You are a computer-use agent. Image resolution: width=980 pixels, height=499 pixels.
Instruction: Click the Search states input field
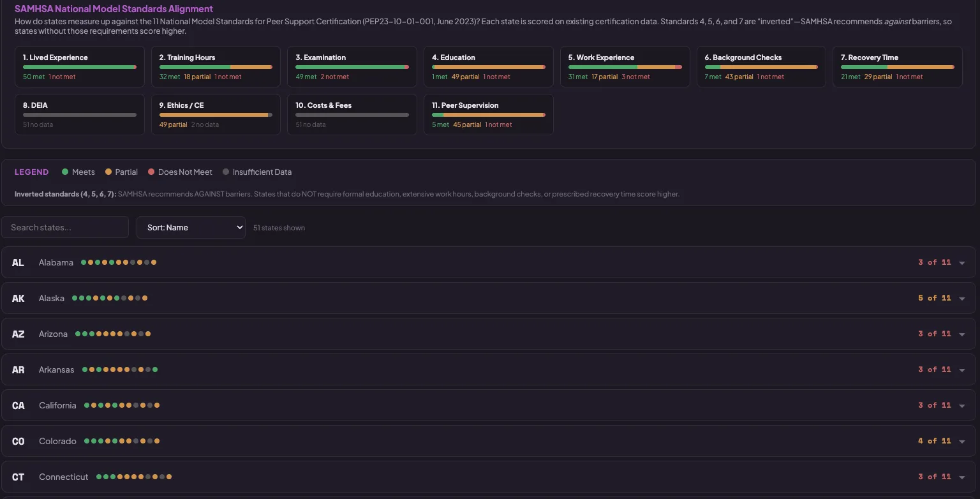(65, 227)
